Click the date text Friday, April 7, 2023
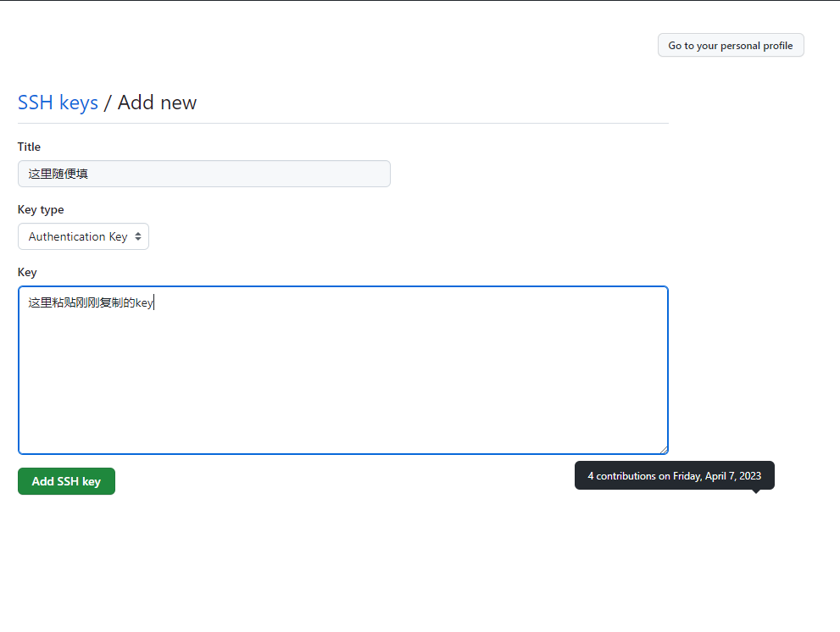Viewport: 840px width, 632px height. coord(717,476)
